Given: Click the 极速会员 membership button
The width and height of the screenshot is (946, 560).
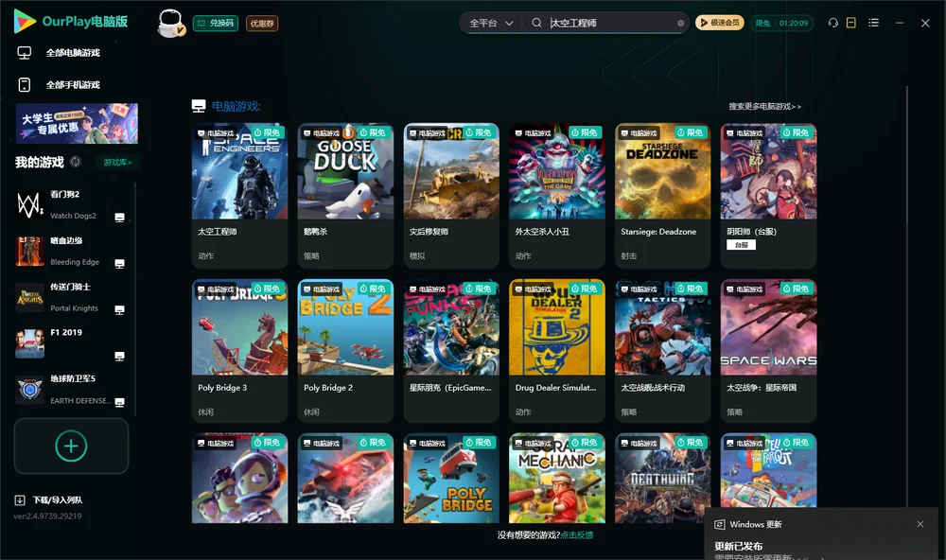Looking at the screenshot, I should [720, 23].
